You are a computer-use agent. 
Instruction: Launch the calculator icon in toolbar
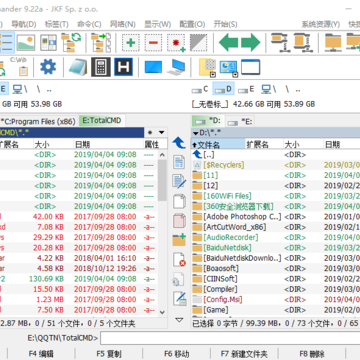[x=101, y=67]
